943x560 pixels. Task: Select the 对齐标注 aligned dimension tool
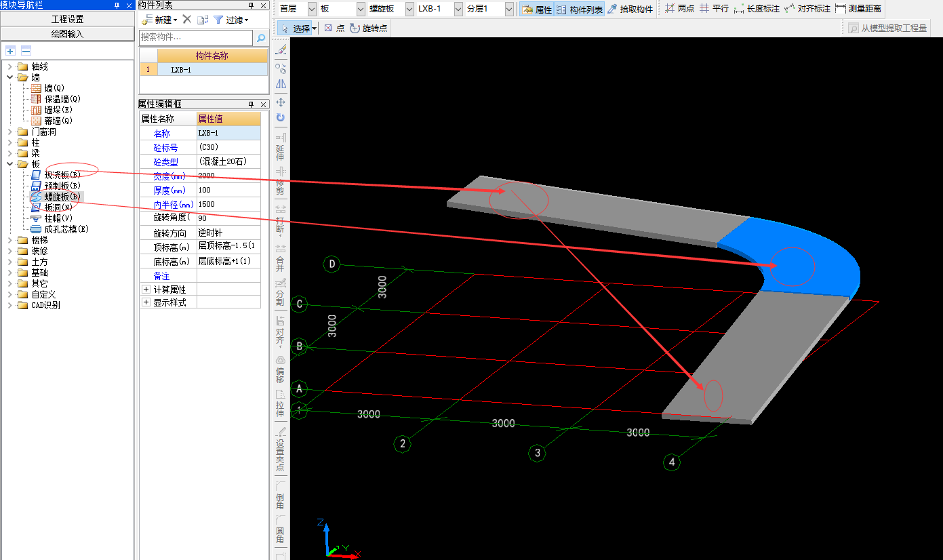pyautogui.click(x=807, y=9)
